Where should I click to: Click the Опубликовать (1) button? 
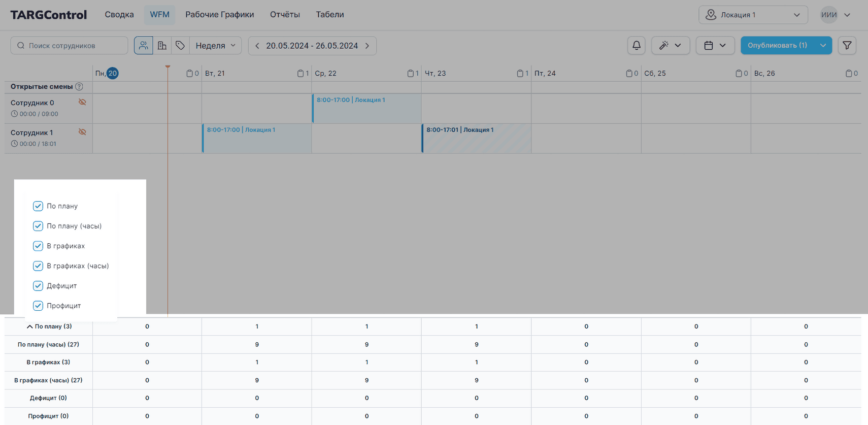(777, 45)
